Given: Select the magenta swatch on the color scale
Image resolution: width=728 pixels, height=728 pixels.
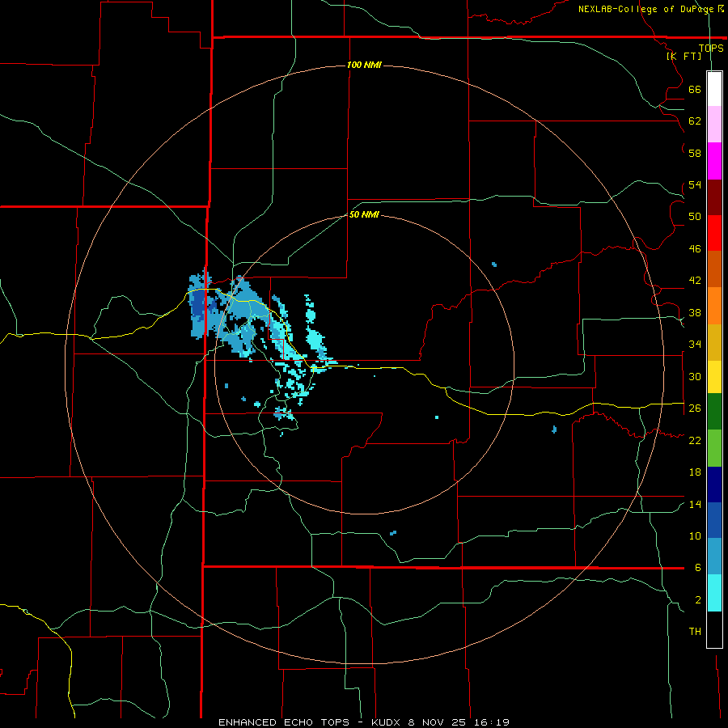Looking at the screenshot, I should [714, 161].
